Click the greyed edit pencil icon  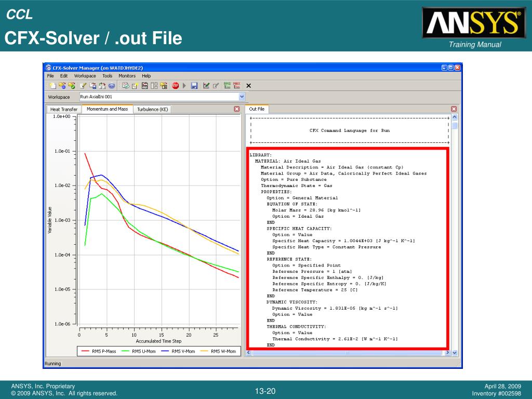216,86
